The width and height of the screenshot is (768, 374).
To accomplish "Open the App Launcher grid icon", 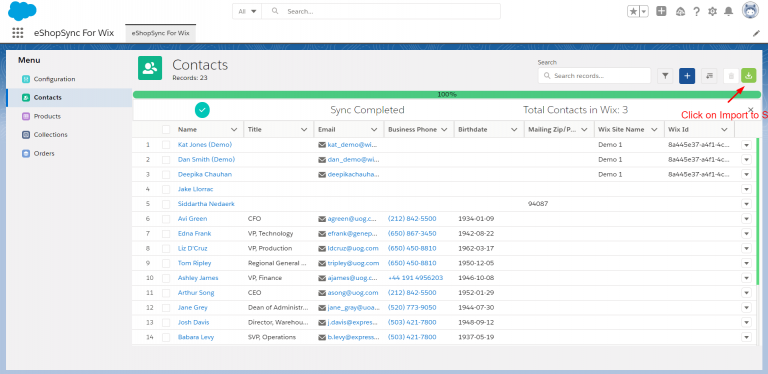I will (18, 33).
